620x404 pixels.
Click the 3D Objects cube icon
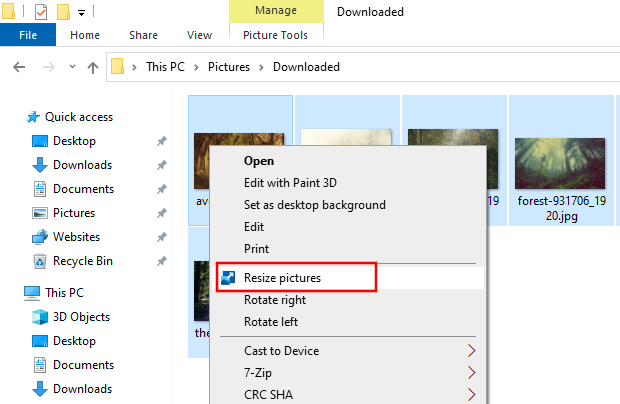[40, 317]
